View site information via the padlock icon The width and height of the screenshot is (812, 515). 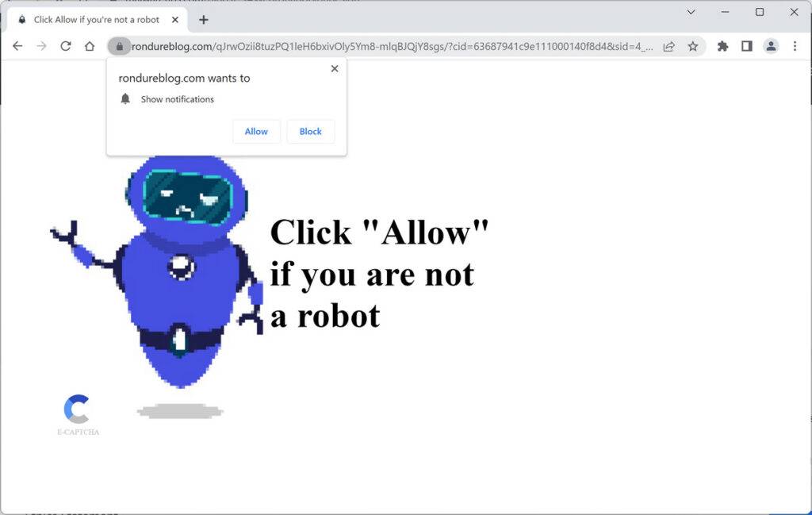click(x=119, y=46)
